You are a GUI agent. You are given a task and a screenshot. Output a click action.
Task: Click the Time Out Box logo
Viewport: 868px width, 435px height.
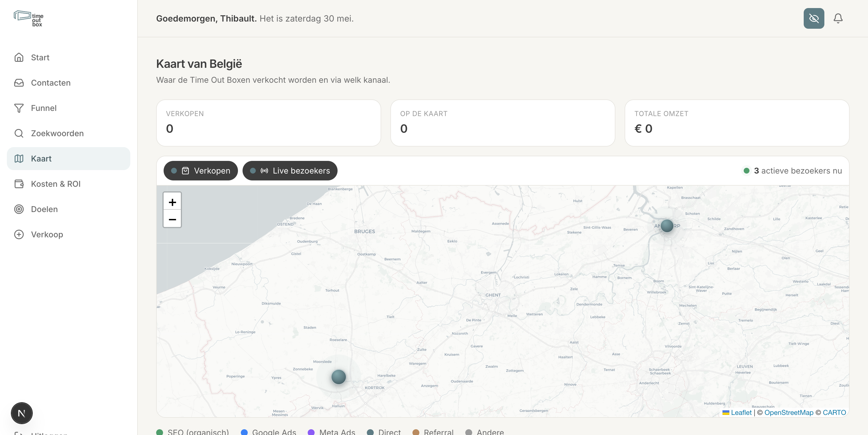coord(29,19)
